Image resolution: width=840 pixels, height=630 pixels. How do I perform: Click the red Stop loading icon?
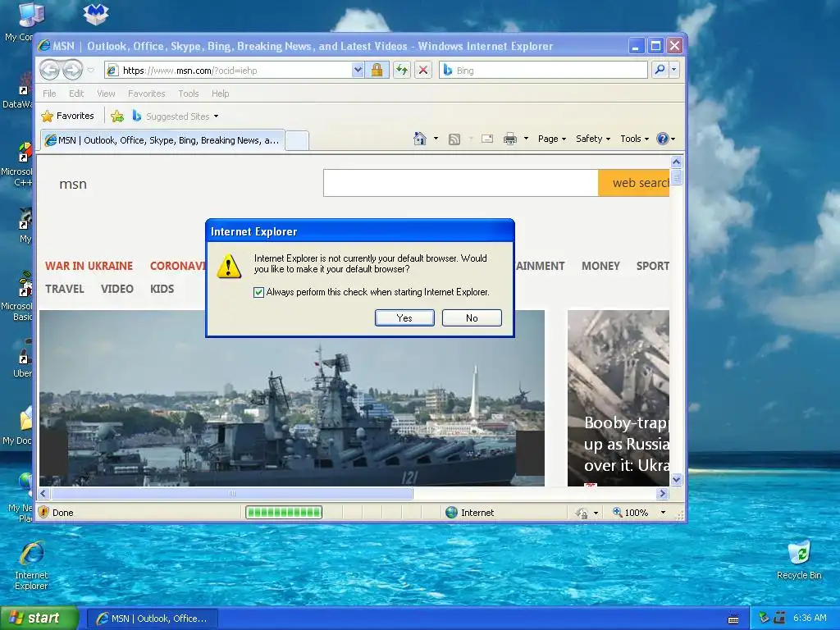point(423,71)
